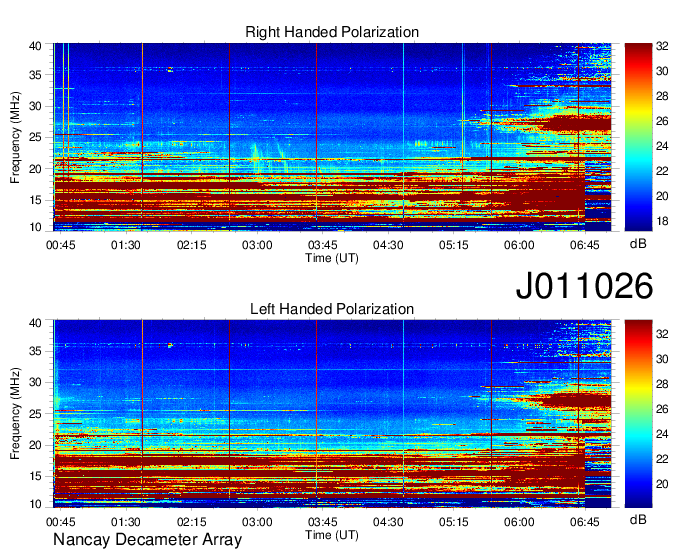Click the "05:15" tick on the bottom plot
Screen dimensions: 680x552
(x=454, y=522)
